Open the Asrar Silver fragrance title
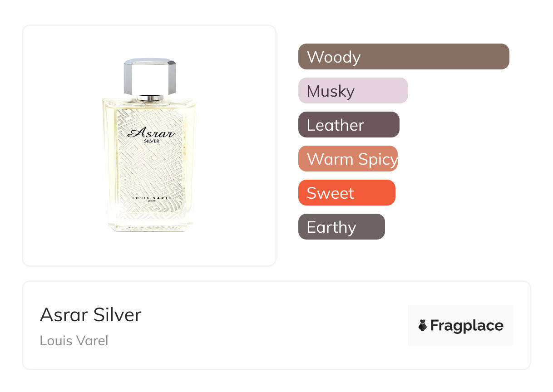Viewport: 553px width, 392px height. pyautogui.click(x=91, y=315)
